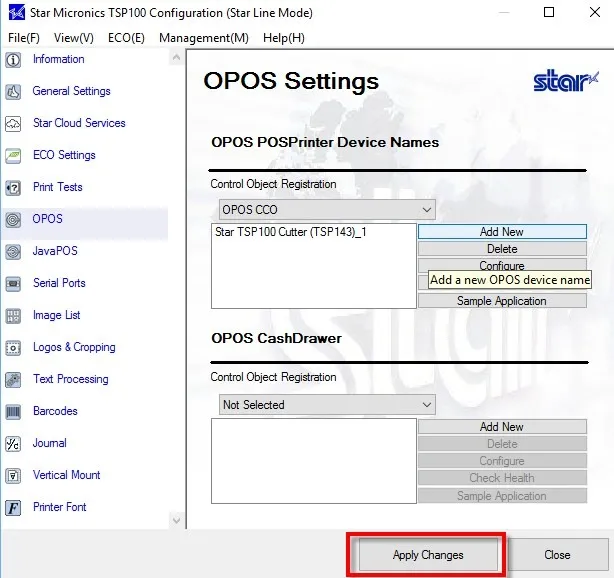Open Serial Ports label

(x=59, y=283)
